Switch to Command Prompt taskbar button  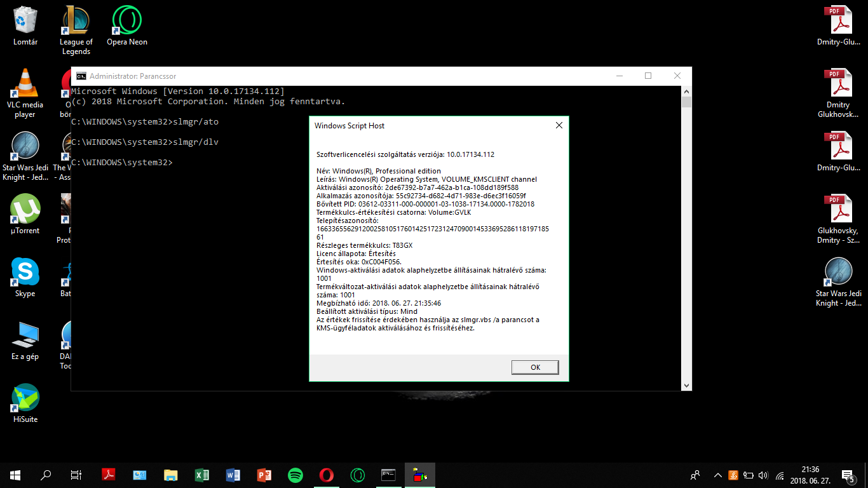[389, 475]
